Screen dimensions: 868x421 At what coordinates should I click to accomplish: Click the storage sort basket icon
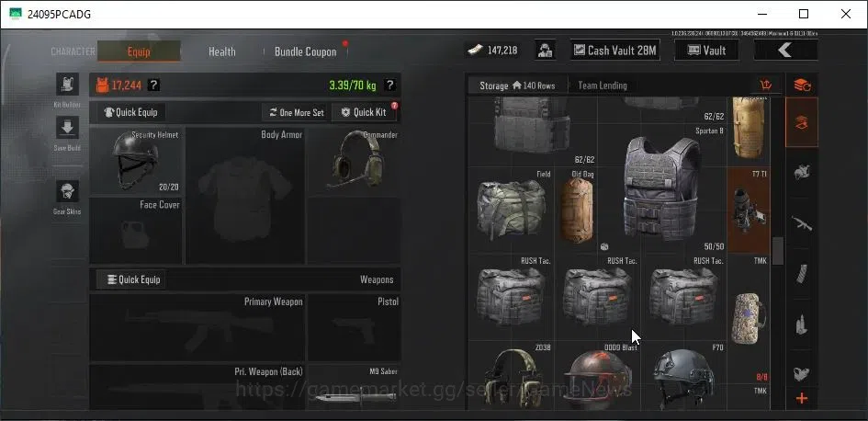point(766,85)
